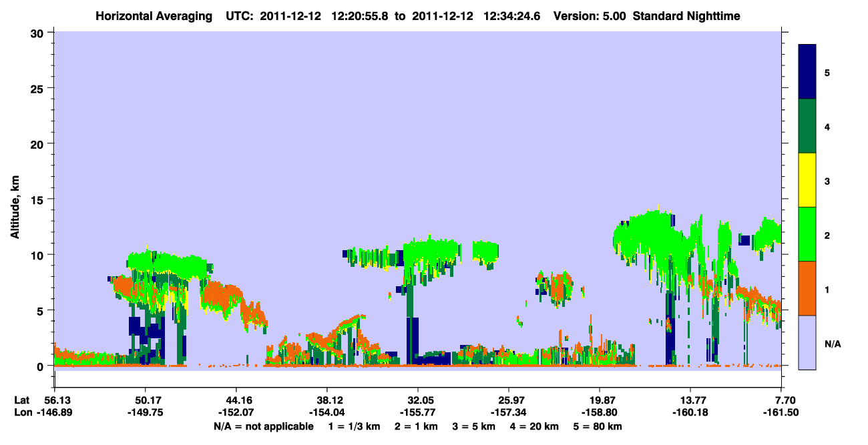Image resolution: width=868 pixels, height=445 pixels.
Task: Click the yellow color bar segment labeled 3
Action: [x=808, y=180]
